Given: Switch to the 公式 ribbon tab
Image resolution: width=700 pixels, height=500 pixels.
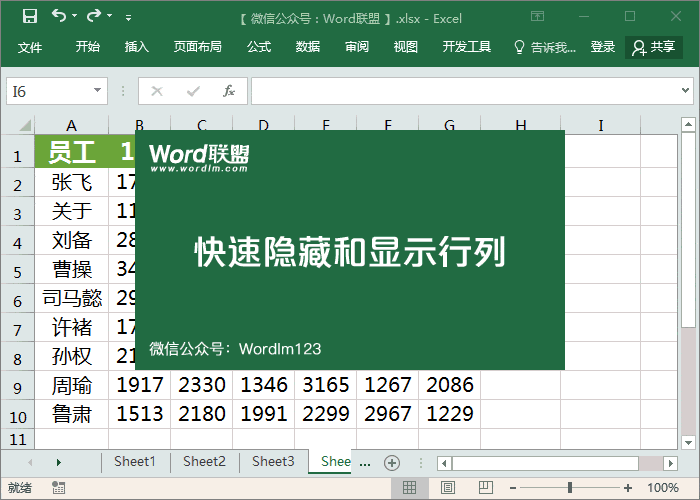Looking at the screenshot, I should pyautogui.click(x=259, y=46).
